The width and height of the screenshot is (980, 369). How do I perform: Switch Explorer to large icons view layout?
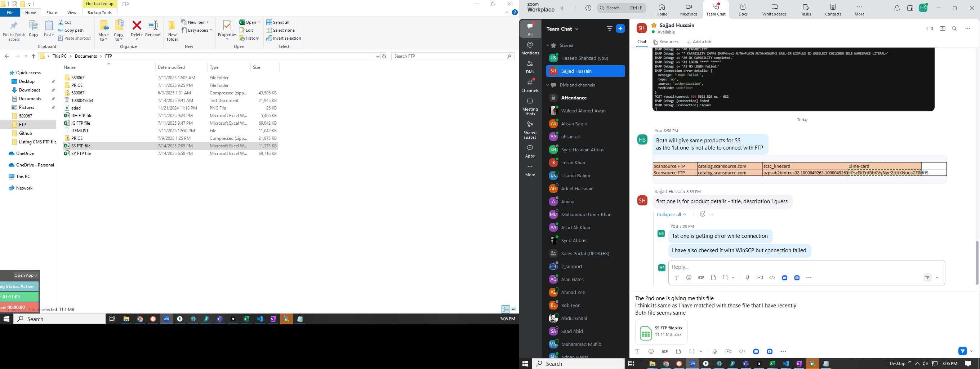coord(513,309)
